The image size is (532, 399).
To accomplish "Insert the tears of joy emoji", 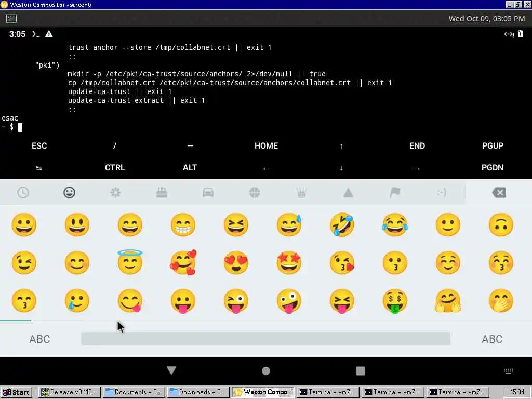I will pos(395,224).
